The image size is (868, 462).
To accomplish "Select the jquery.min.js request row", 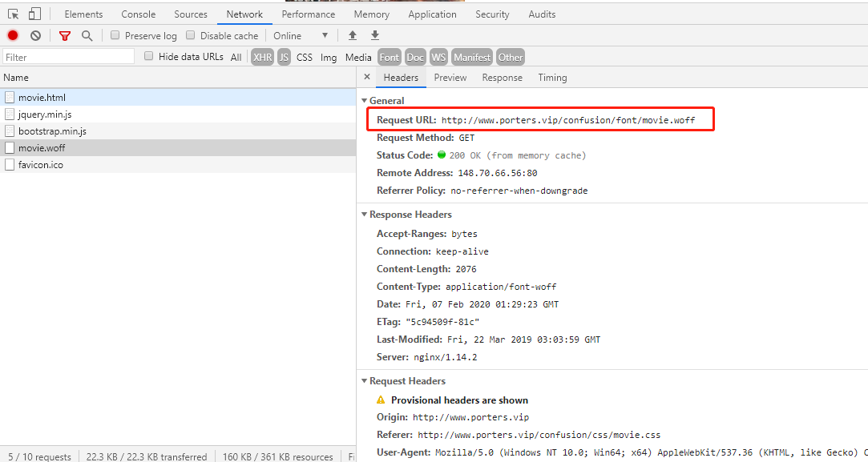I will pos(178,114).
